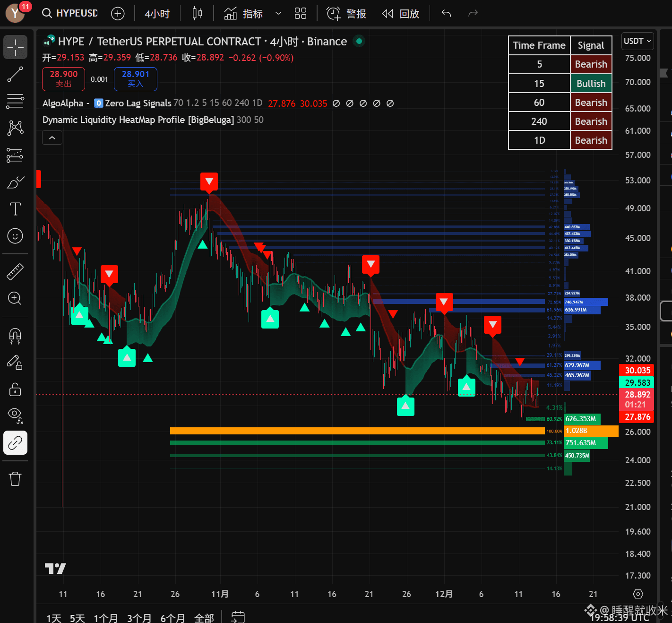Screen dimensions: 672x623
Task: Remove drawings with the trash icon
Action: tap(15, 479)
